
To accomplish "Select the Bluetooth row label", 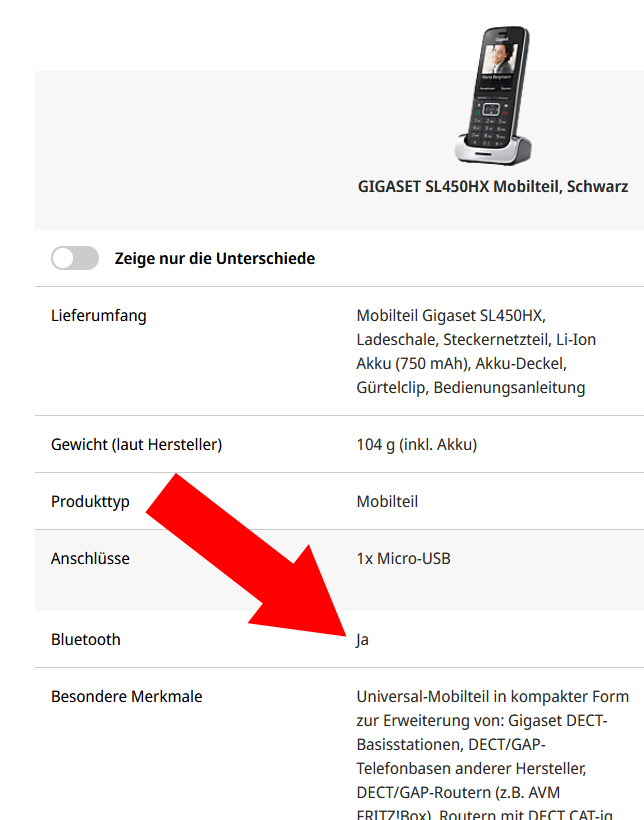I will (86, 640).
